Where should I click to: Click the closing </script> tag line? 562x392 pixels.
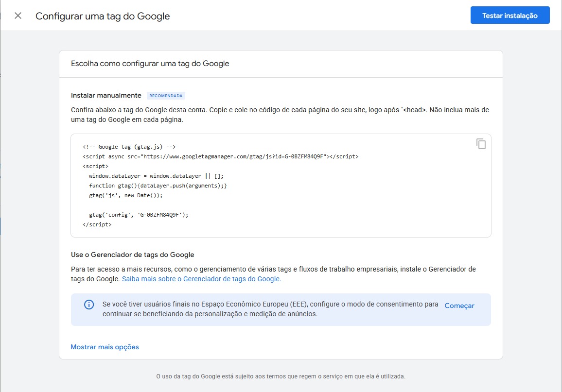pyautogui.click(x=97, y=224)
